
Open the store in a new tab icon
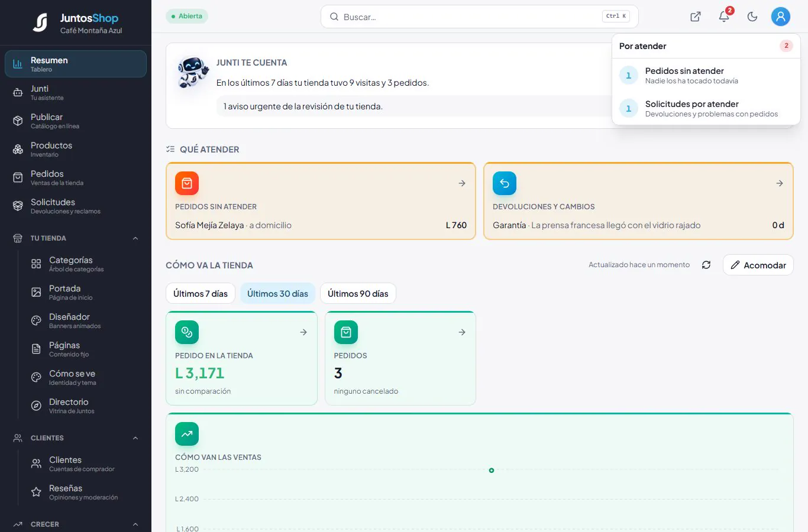[x=696, y=17]
